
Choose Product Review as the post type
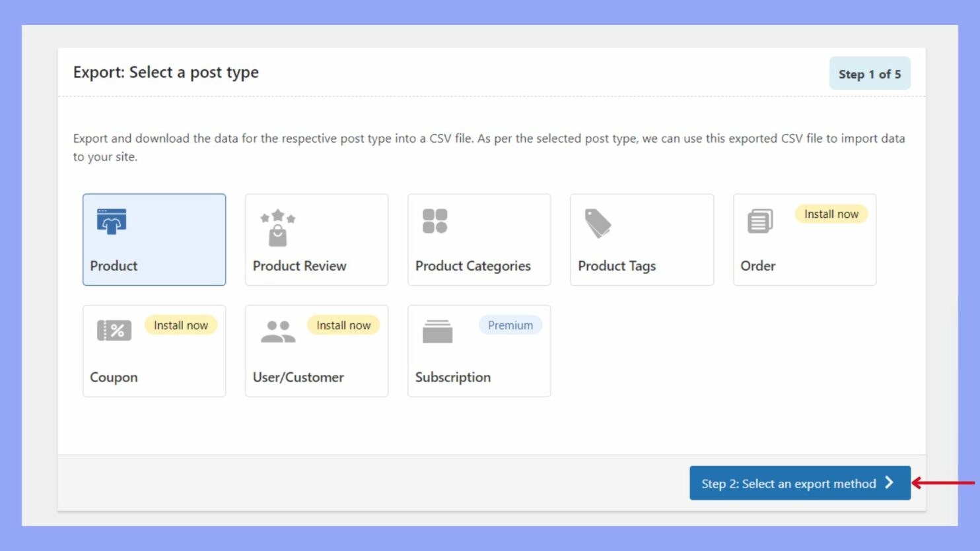coord(316,240)
